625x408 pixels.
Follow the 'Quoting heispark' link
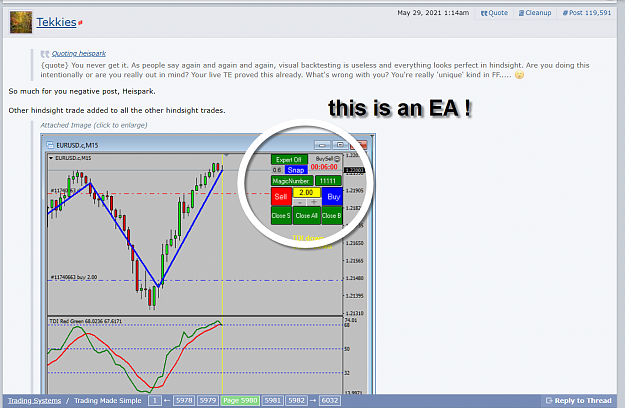tap(79, 53)
